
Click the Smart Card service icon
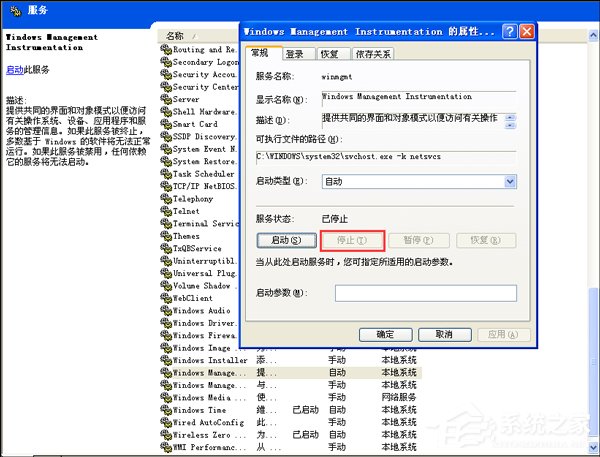click(166, 124)
